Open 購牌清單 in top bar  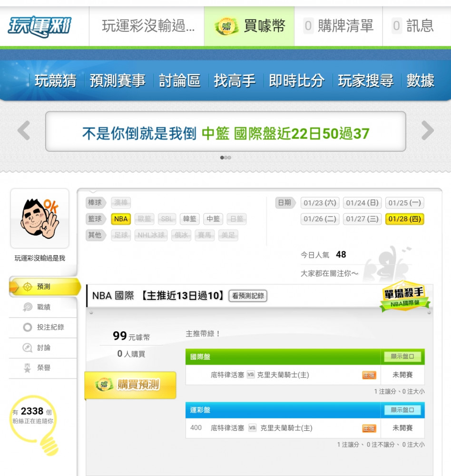point(338,26)
